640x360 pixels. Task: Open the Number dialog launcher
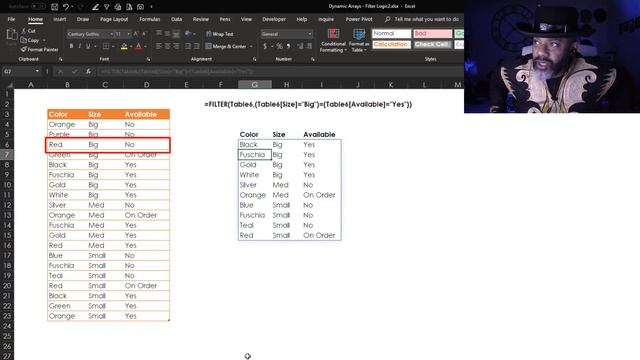tap(313, 59)
